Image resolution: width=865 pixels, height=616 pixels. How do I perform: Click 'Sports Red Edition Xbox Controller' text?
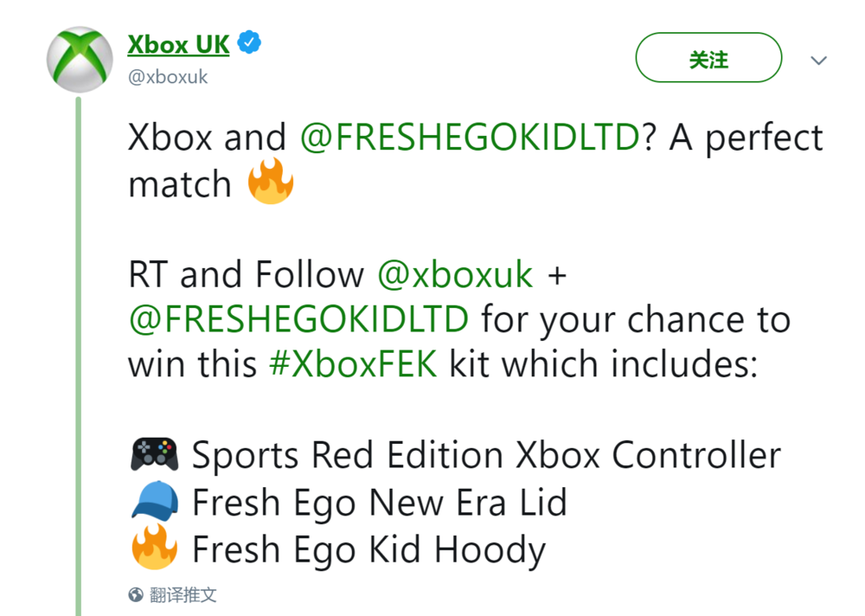[486, 455]
